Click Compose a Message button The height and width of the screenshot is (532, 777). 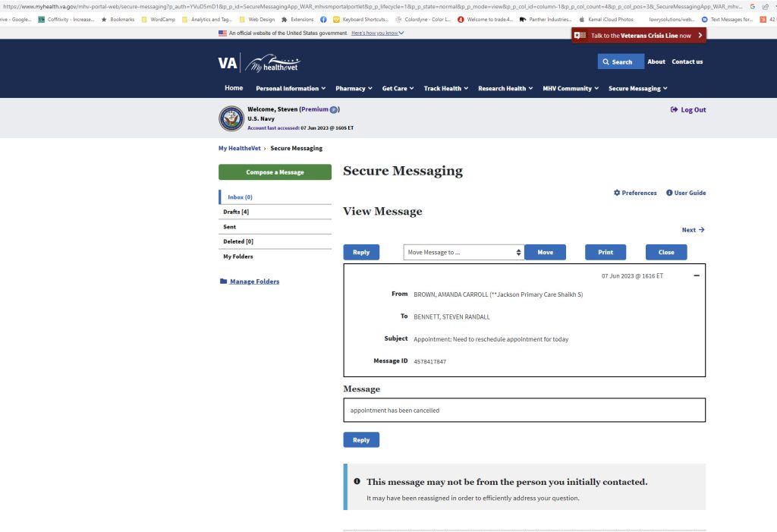pos(275,172)
